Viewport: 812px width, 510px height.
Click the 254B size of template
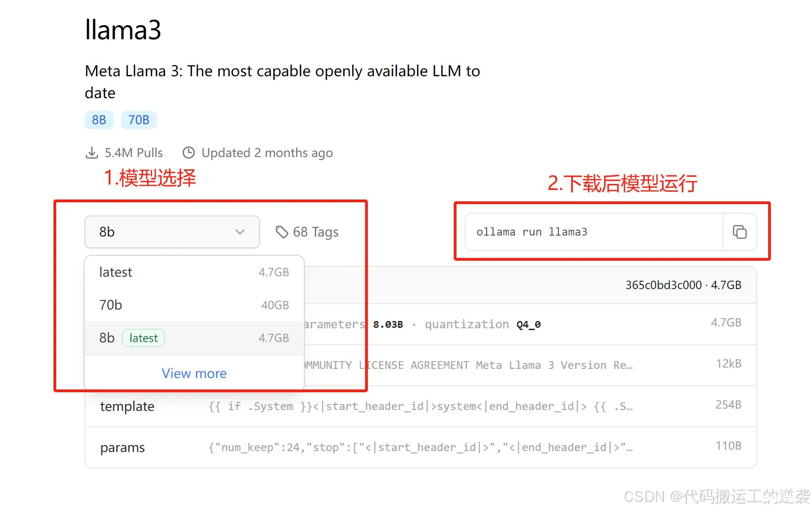pyautogui.click(x=728, y=405)
